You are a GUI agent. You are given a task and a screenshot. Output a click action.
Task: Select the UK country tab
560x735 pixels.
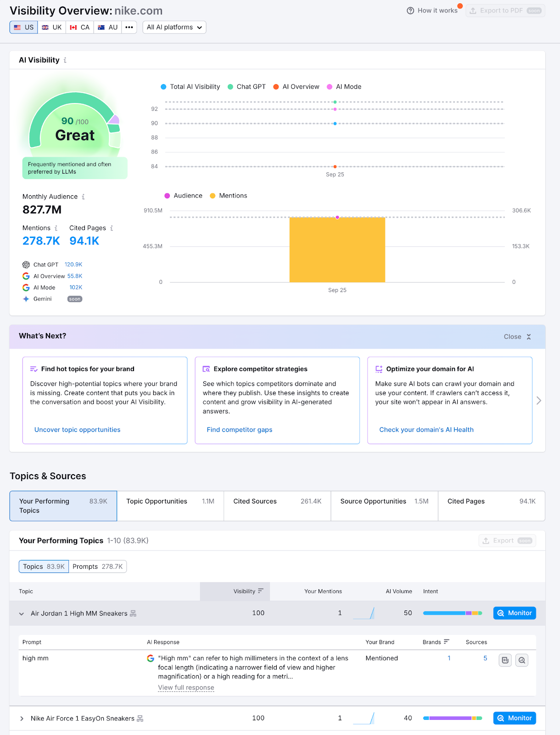click(52, 27)
